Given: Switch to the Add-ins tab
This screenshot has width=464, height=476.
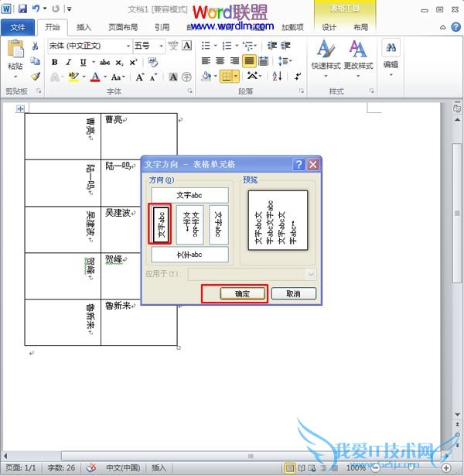Looking at the screenshot, I should (292, 27).
